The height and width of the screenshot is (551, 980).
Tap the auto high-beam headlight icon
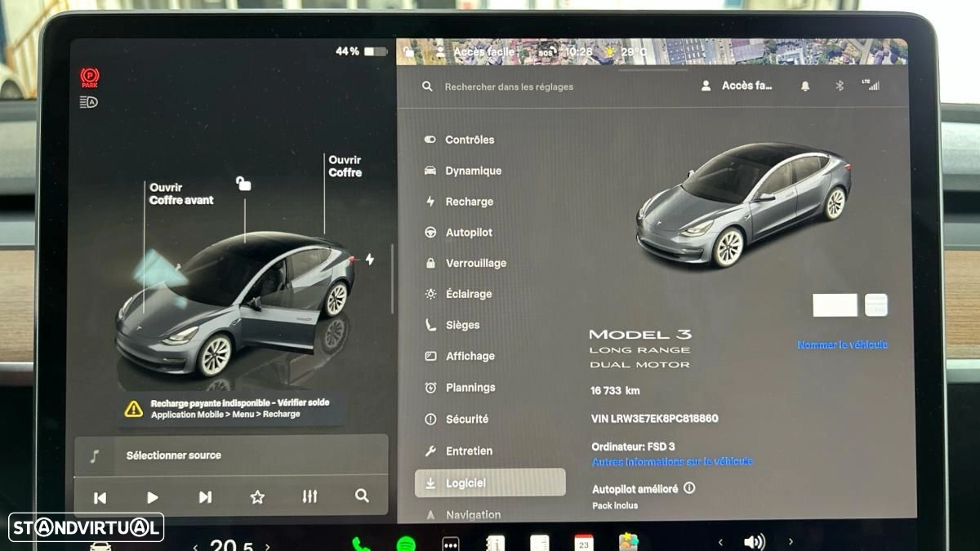(88, 102)
